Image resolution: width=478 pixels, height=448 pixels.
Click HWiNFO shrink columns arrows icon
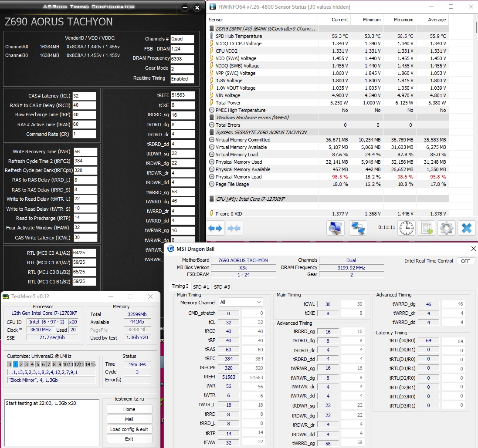click(234, 228)
